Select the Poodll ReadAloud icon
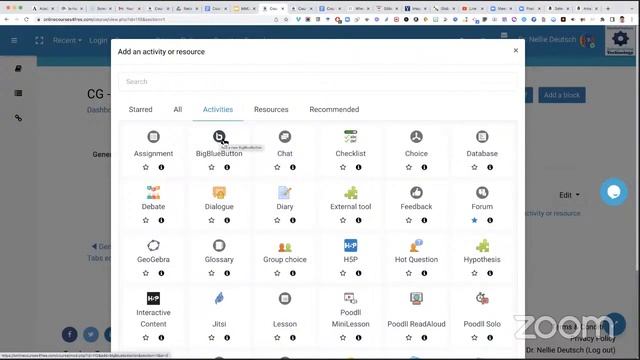 (x=416, y=298)
